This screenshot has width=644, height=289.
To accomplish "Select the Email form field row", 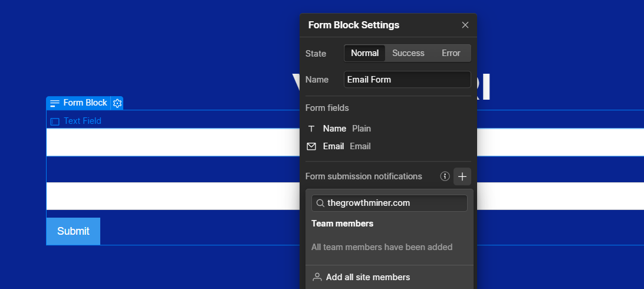I will pos(388,146).
